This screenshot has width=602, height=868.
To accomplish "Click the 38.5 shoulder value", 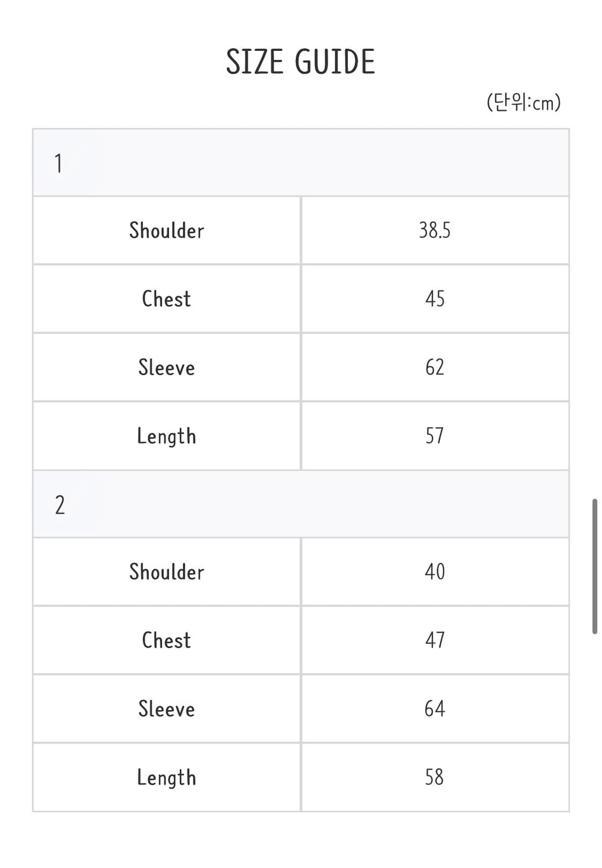I will pos(435,230).
